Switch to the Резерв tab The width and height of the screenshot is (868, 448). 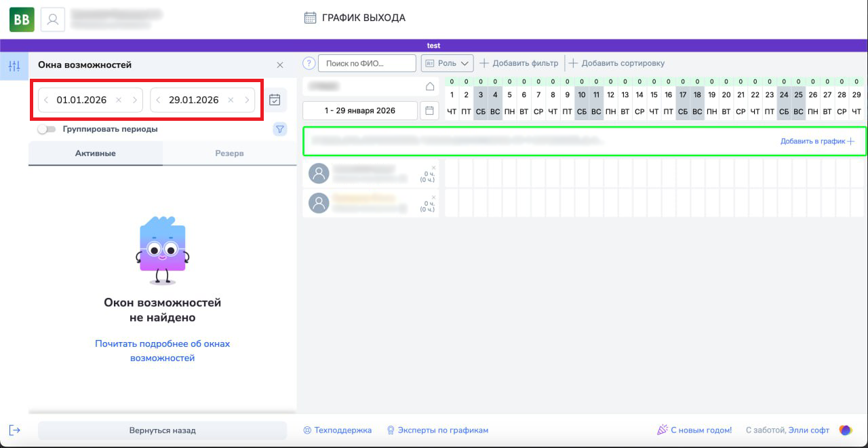click(x=229, y=153)
